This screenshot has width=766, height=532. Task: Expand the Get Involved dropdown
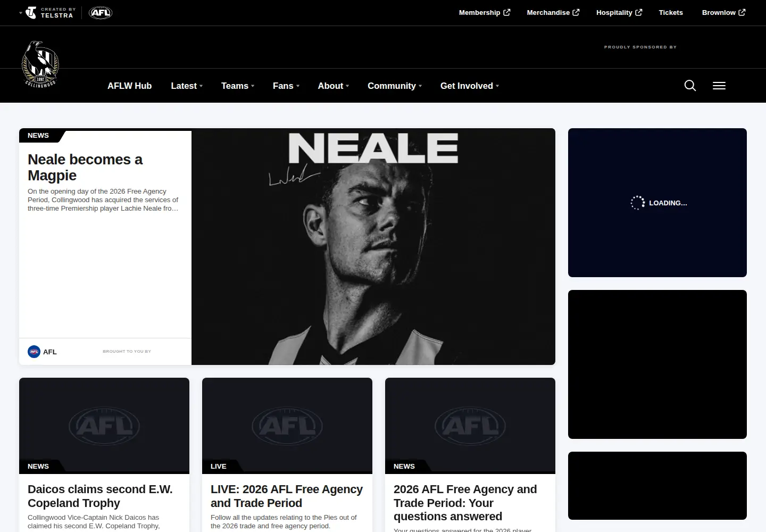pyautogui.click(x=470, y=86)
